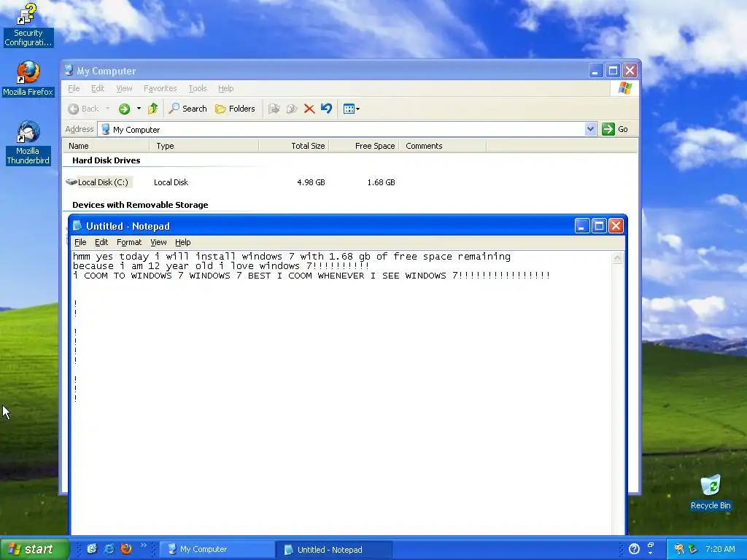The image size is (747, 560).
Task: Click the My Computer title bar icon
Action: point(69,71)
